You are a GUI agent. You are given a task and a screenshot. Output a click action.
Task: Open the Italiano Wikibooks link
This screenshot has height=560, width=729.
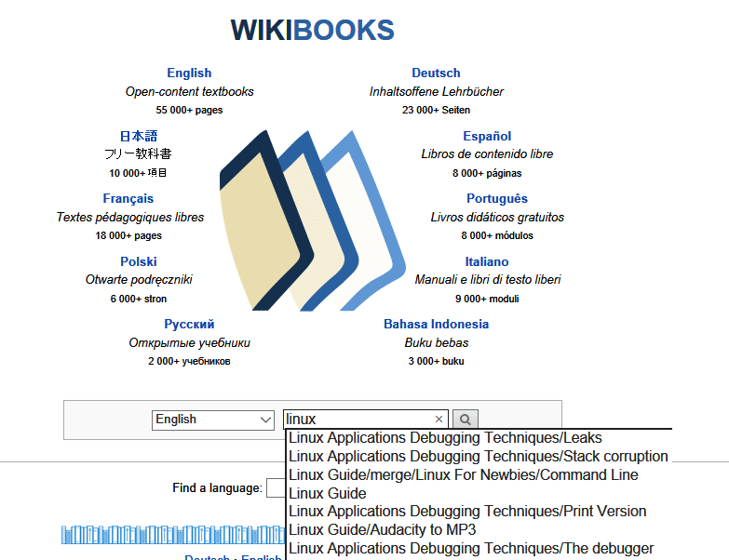click(x=487, y=261)
